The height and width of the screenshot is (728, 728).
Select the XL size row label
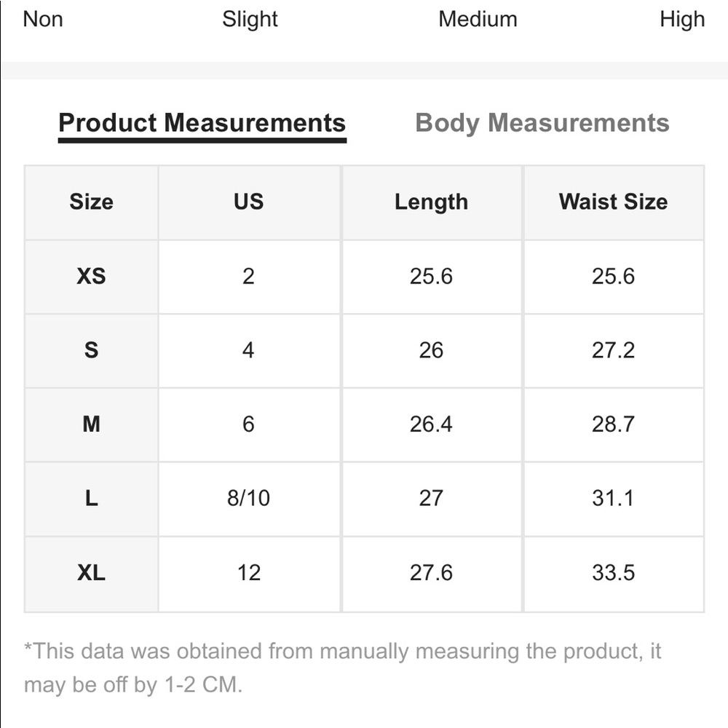click(x=91, y=573)
